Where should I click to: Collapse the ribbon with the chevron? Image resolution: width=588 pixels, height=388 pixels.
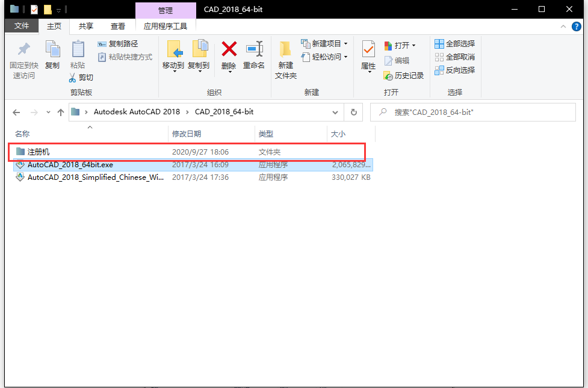[x=563, y=26]
